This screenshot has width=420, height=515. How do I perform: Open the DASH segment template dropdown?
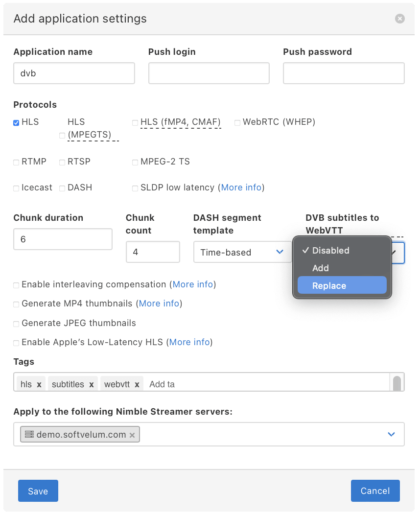242,252
